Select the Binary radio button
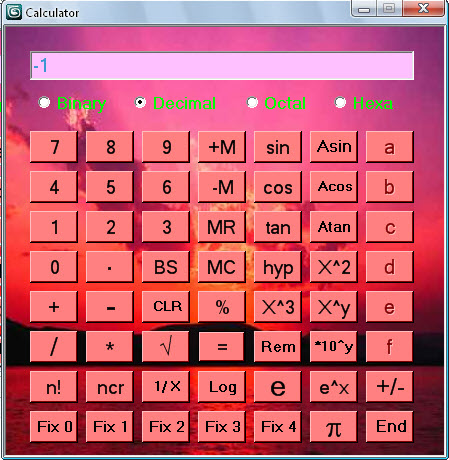Viewport: 449px width, 460px height. pos(44,103)
